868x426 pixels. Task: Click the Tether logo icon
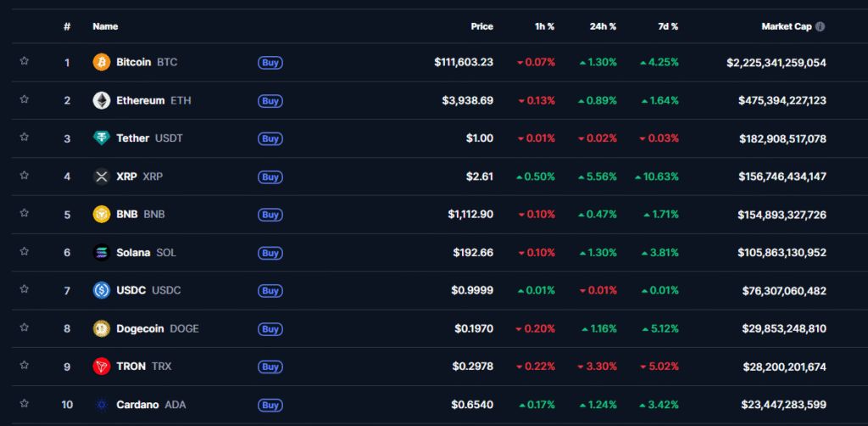point(102,138)
